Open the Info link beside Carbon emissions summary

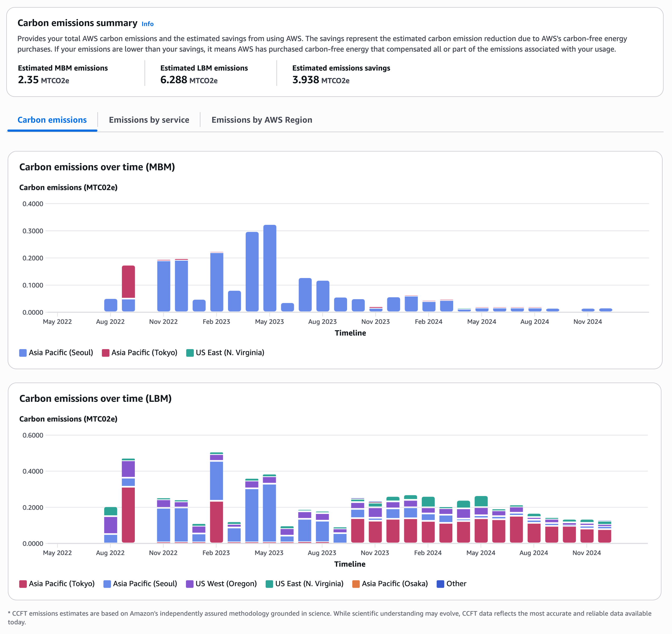pos(147,24)
